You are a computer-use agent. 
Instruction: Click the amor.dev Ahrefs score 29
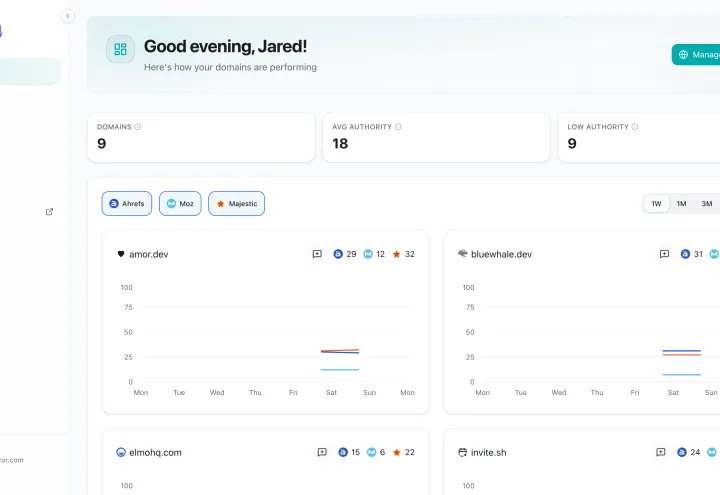click(351, 254)
